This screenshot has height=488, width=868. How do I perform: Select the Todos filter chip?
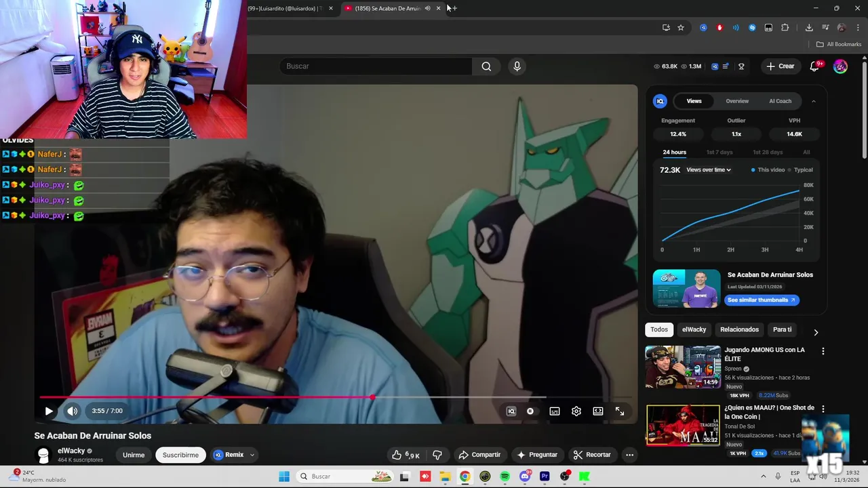tap(659, 329)
